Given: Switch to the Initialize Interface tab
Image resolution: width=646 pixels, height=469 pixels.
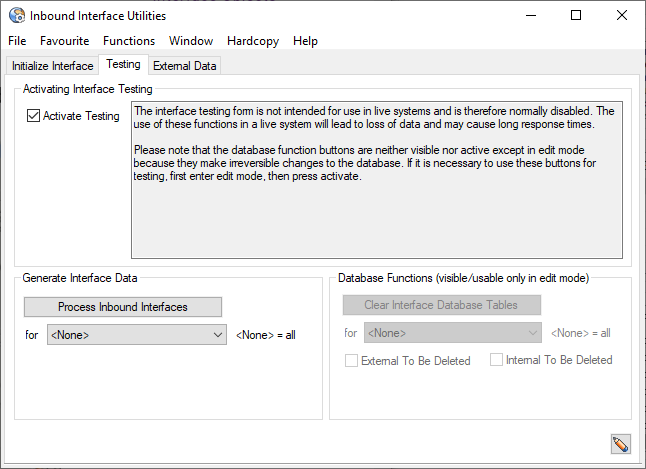Looking at the screenshot, I should pyautogui.click(x=52, y=66).
